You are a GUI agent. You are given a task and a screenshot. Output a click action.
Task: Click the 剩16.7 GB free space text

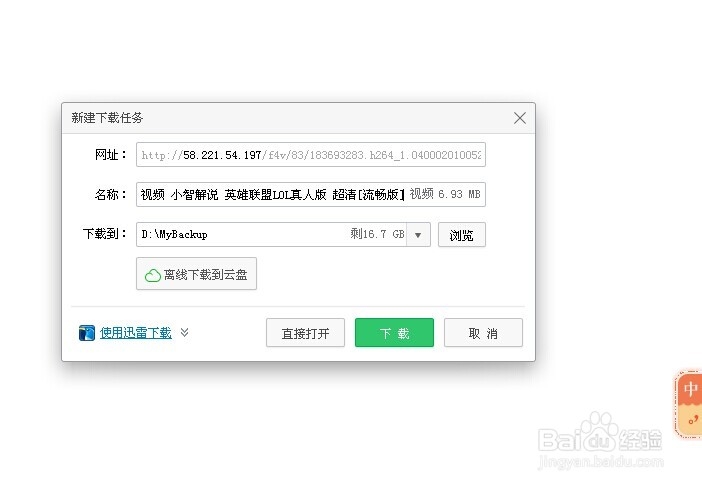[x=377, y=234]
